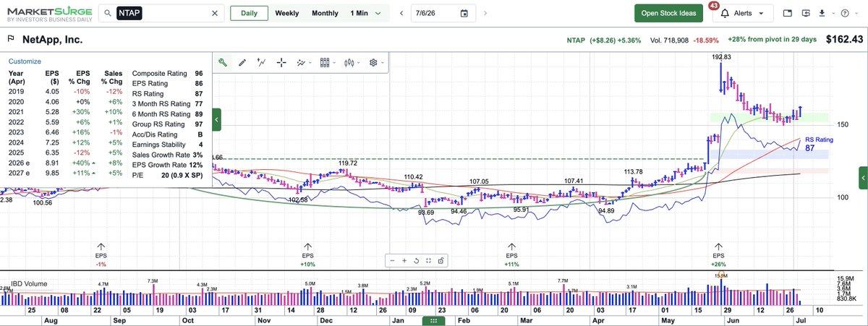Select the wrench chart tool
This screenshot has width=868, height=326.
pos(223,63)
